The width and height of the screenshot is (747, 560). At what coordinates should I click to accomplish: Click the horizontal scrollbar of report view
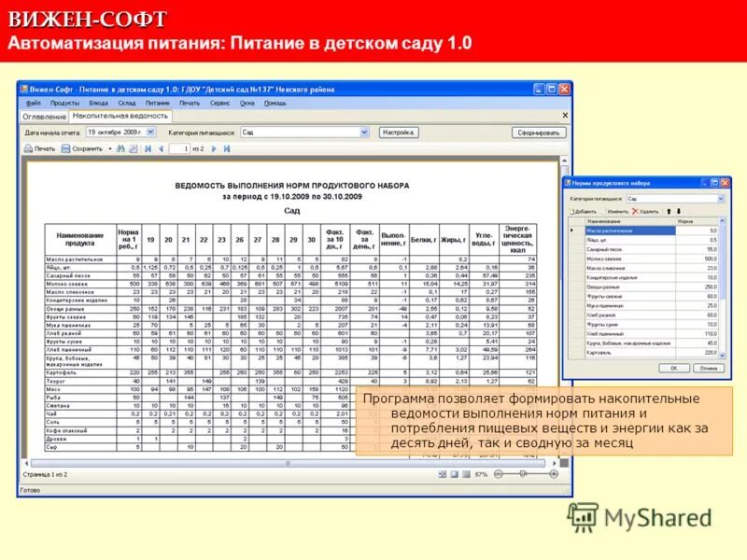288,463
